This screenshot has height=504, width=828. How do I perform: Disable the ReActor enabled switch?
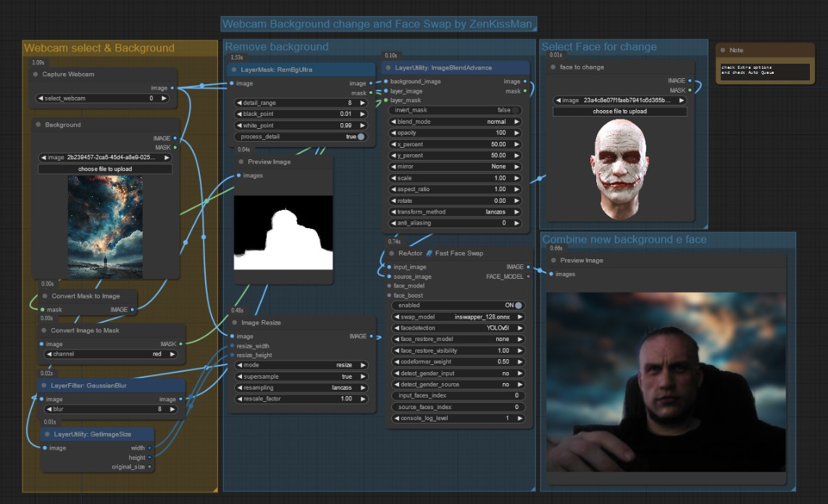click(517, 306)
